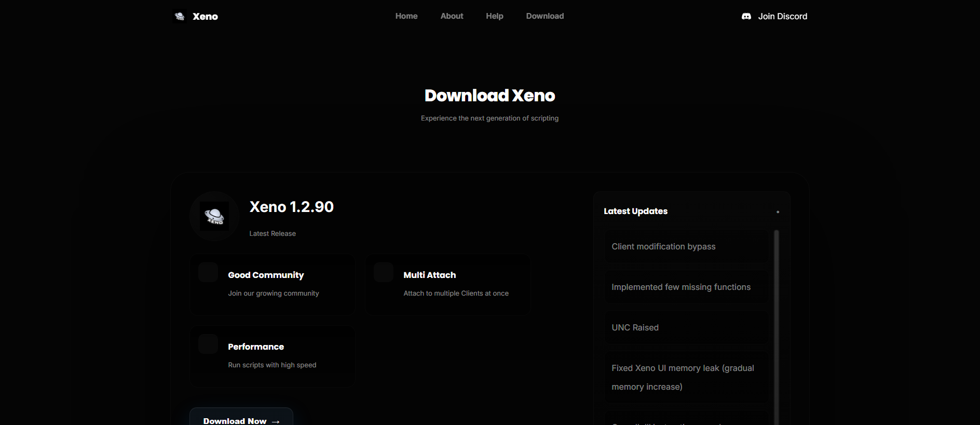Click the Xeno UFO logo in the navbar

180,16
